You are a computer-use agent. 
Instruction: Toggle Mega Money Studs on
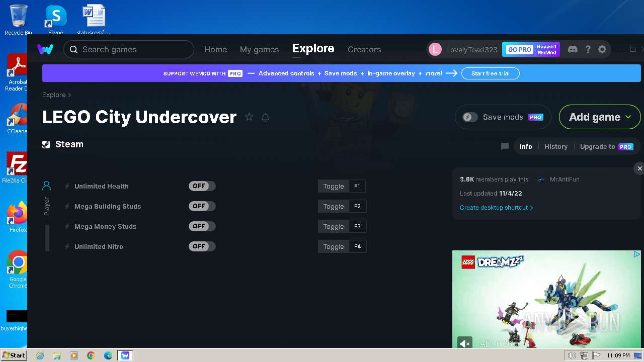(202, 226)
